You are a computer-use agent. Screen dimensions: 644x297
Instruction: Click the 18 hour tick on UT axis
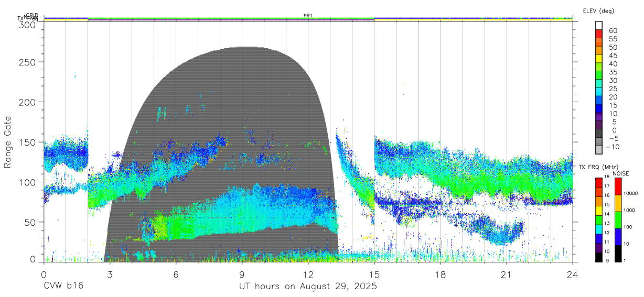click(x=441, y=274)
